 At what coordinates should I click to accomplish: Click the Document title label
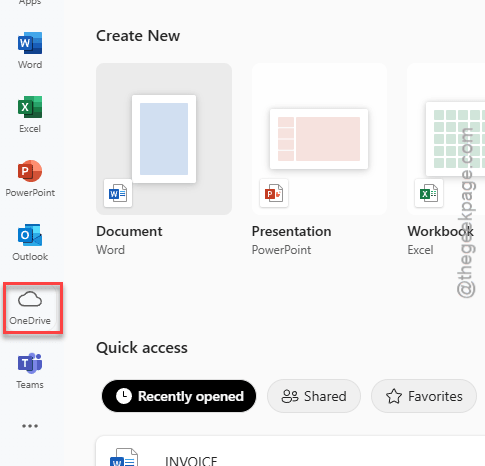(x=129, y=231)
